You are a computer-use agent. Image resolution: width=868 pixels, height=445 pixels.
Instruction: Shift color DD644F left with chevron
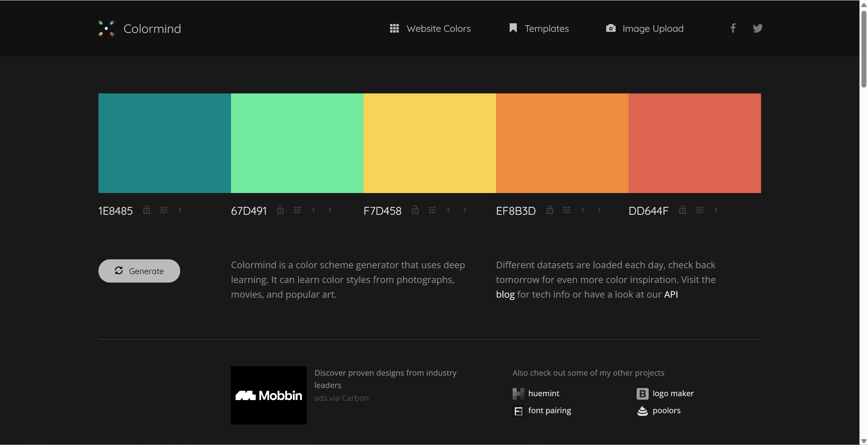click(716, 210)
